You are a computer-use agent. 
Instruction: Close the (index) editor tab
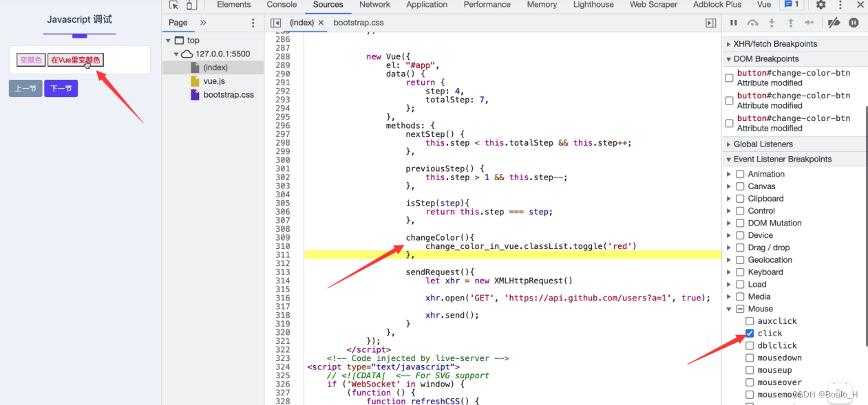(x=321, y=23)
